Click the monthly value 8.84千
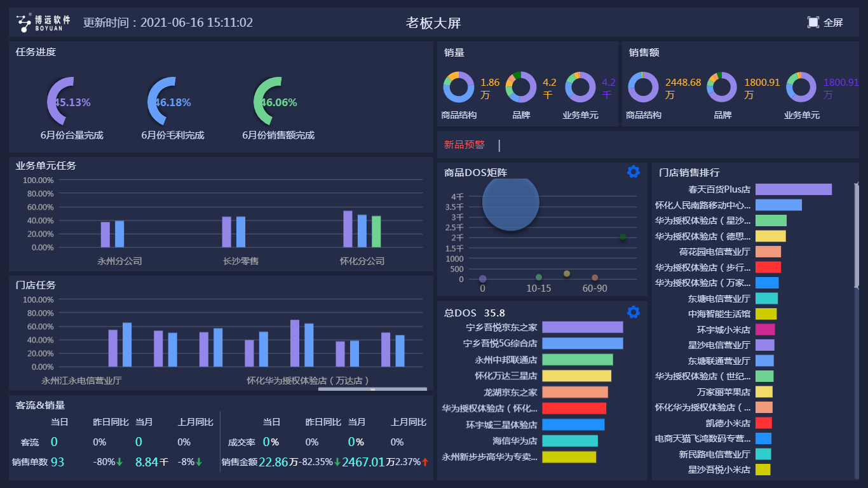The width and height of the screenshot is (868, 488). pos(152,462)
